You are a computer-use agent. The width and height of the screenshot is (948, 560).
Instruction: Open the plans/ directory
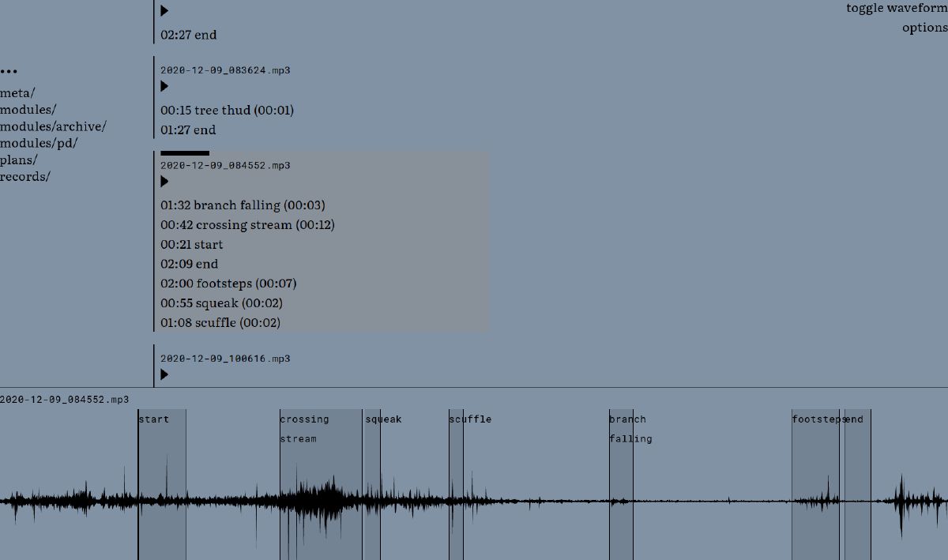pos(19,160)
